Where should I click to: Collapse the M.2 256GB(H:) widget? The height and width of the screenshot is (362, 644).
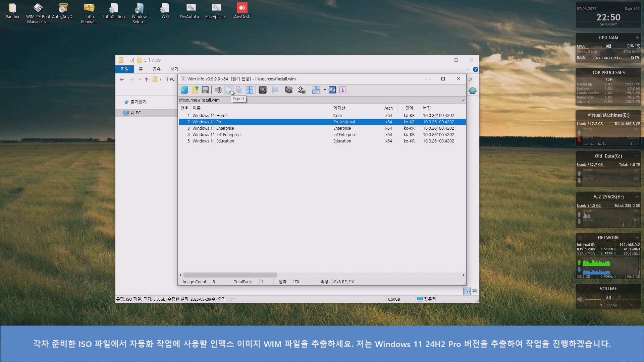(637, 197)
